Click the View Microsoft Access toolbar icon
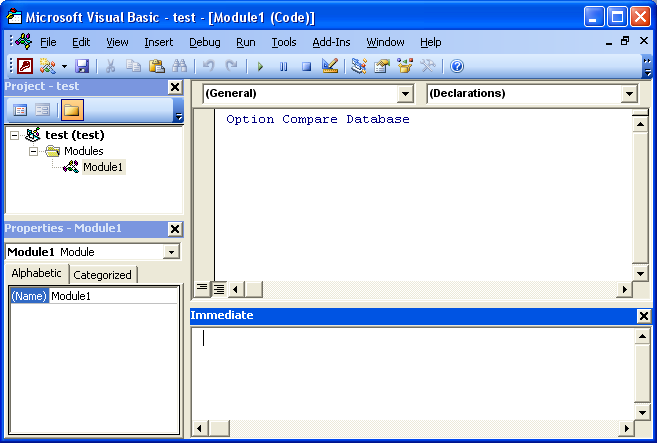 pyautogui.click(x=25, y=66)
